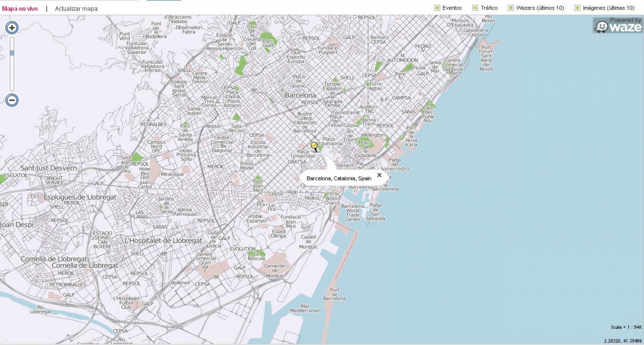Click the Sant Just Desvern label
This screenshot has height=345, width=644.
(x=48, y=168)
